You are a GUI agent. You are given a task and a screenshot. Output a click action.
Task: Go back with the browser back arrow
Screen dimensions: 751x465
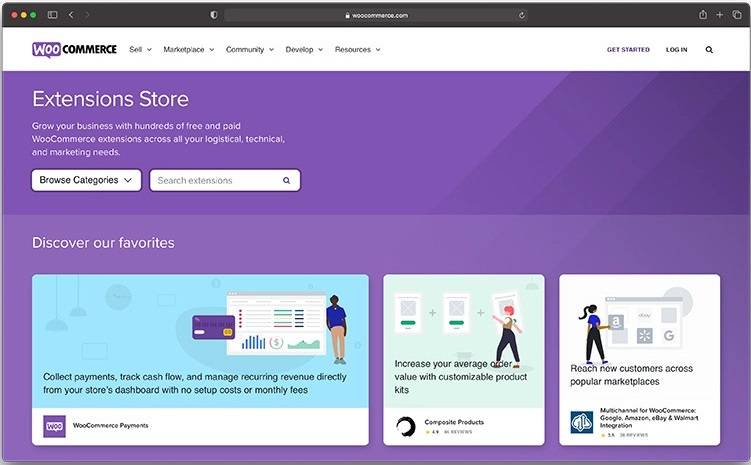[x=71, y=15]
